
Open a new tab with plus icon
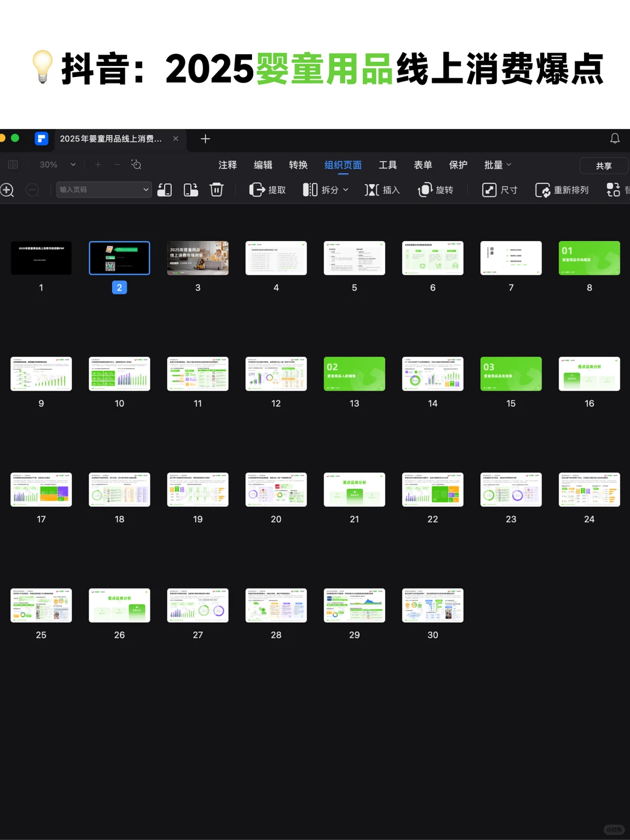pyautogui.click(x=205, y=139)
